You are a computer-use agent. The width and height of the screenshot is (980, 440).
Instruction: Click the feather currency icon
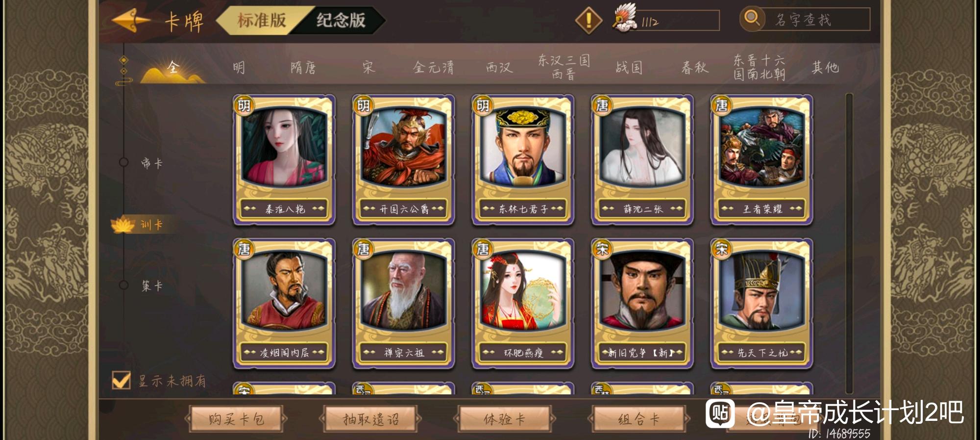(x=624, y=18)
